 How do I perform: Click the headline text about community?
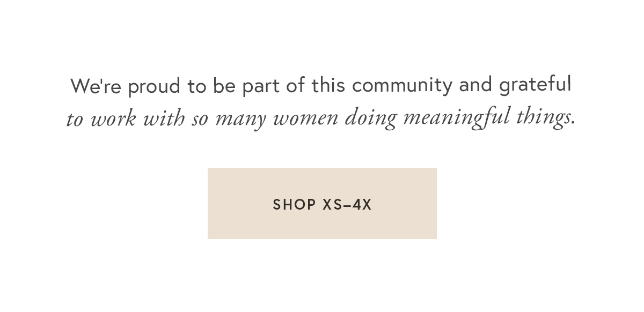point(322,85)
